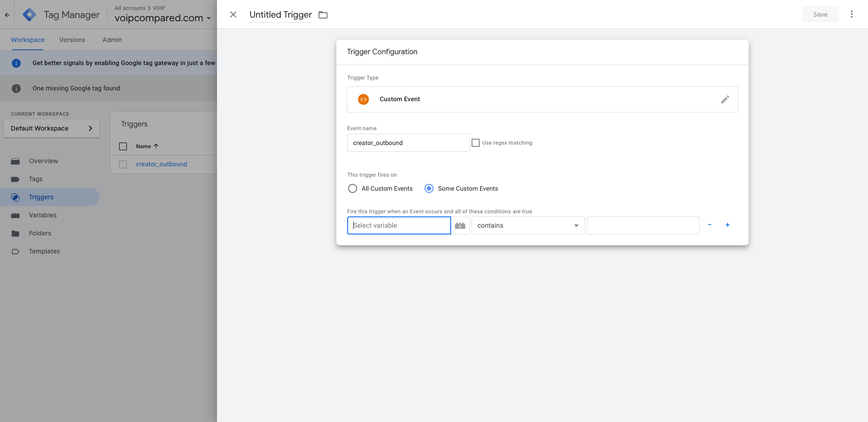Open the creator_outbound trigger link
Image resolution: width=868 pixels, height=422 pixels.
coord(161,164)
